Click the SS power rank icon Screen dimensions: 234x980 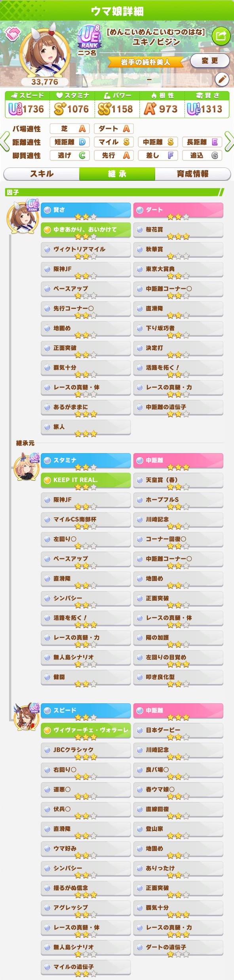click(104, 109)
